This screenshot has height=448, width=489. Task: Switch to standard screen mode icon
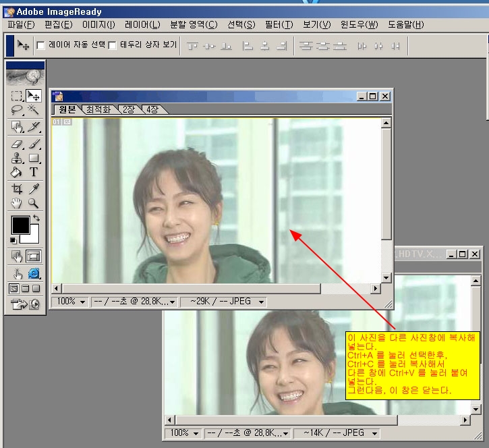pyautogui.click(x=14, y=289)
